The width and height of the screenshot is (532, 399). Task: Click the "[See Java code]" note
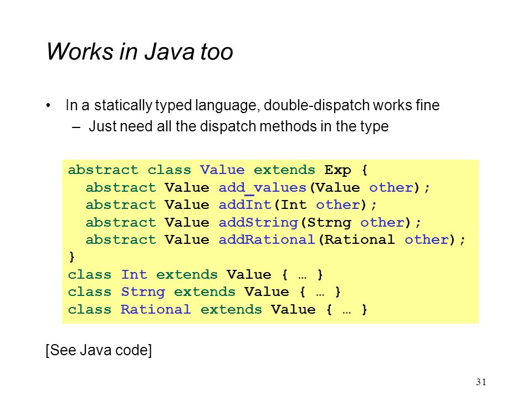click(99, 350)
